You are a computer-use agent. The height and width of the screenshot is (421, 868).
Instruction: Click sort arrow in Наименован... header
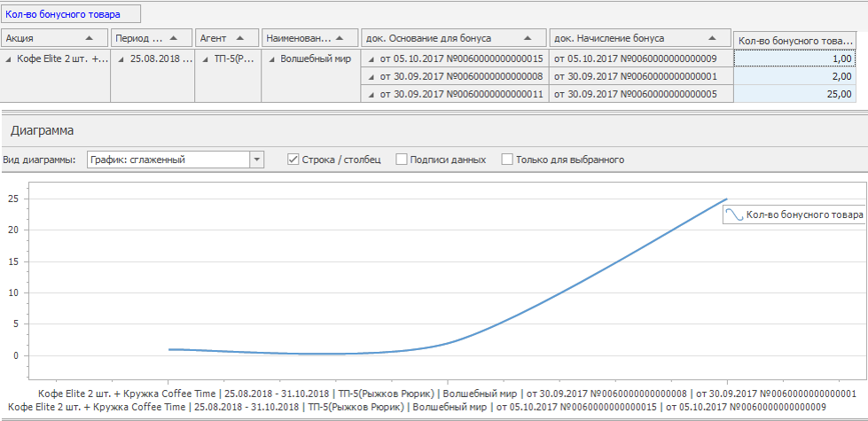(339, 38)
